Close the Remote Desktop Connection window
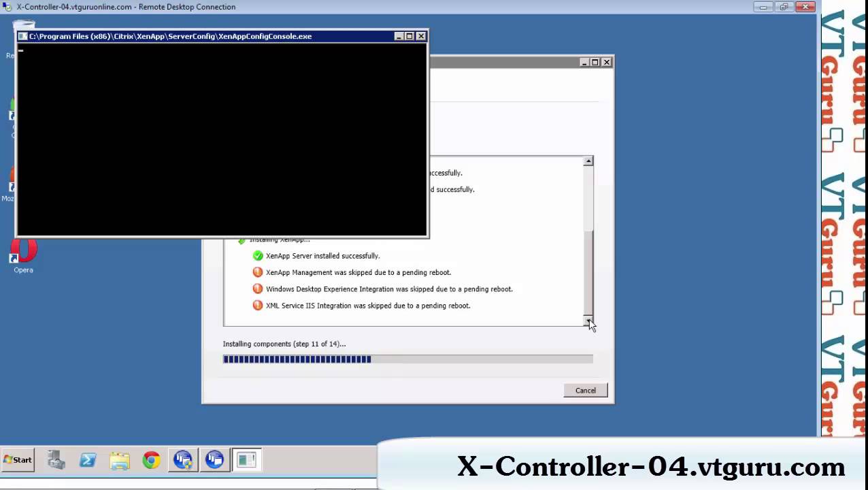Viewport: 868px width, 490px height. tap(805, 7)
